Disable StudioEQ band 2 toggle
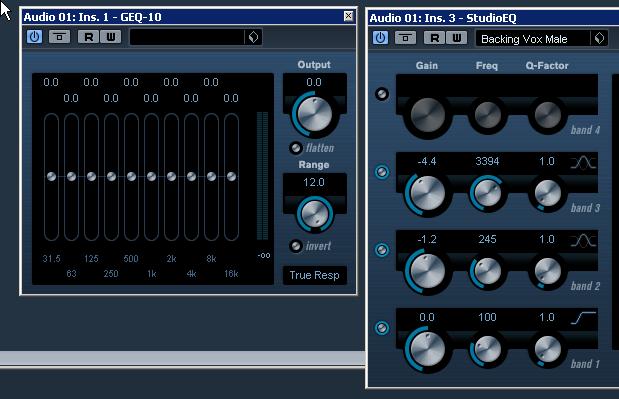The width and height of the screenshot is (619, 399). click(x=382, y=250)
